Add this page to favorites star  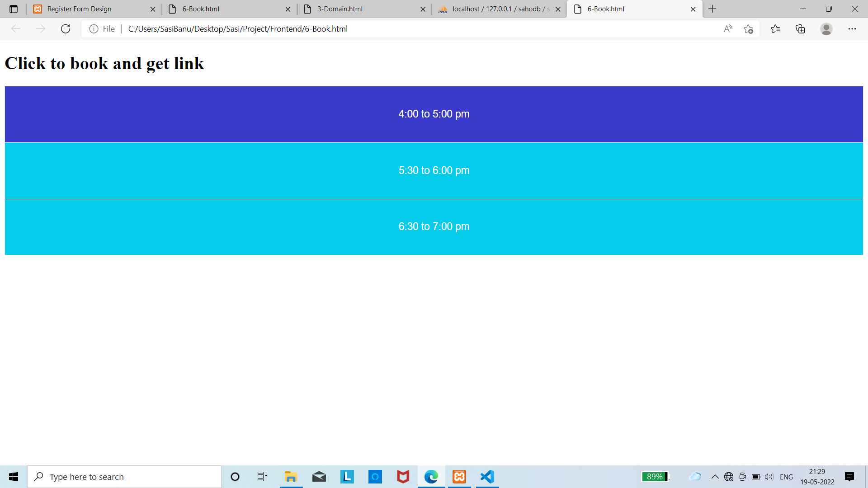(748, 29)
